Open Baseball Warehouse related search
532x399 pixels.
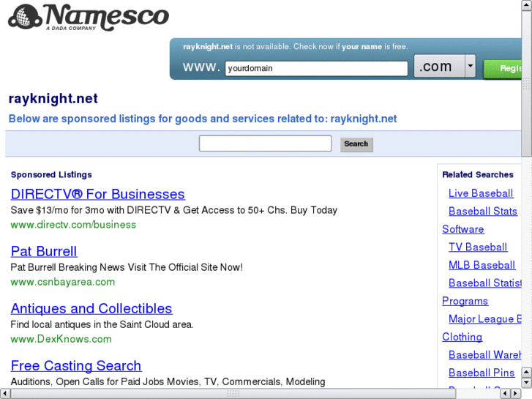[485, 355]
